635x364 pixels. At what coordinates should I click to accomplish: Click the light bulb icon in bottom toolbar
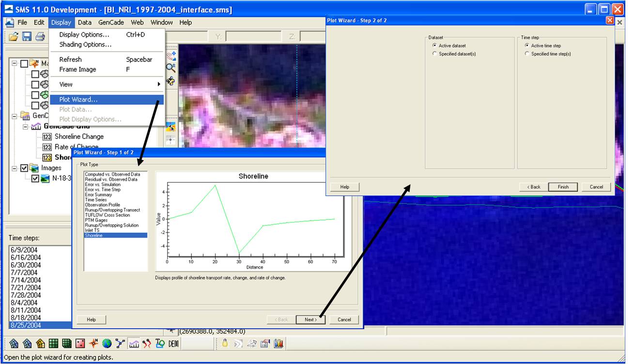[x=225, y=344]
